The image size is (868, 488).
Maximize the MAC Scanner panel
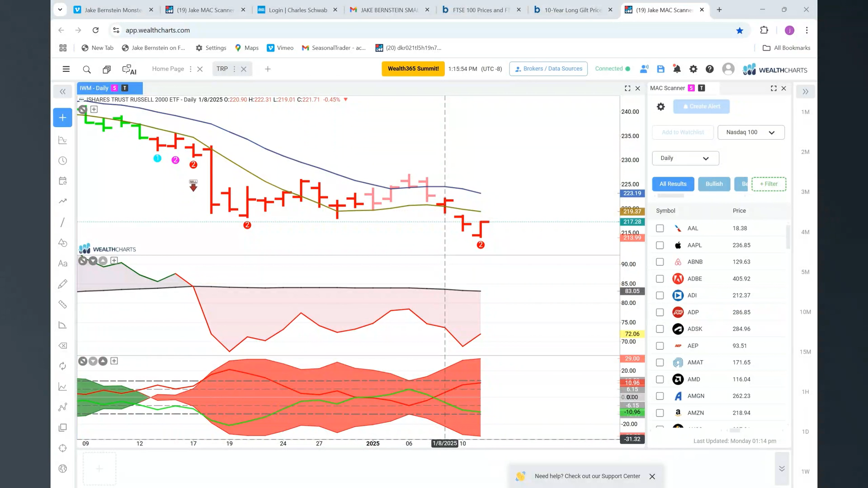(x=774, y=89)
